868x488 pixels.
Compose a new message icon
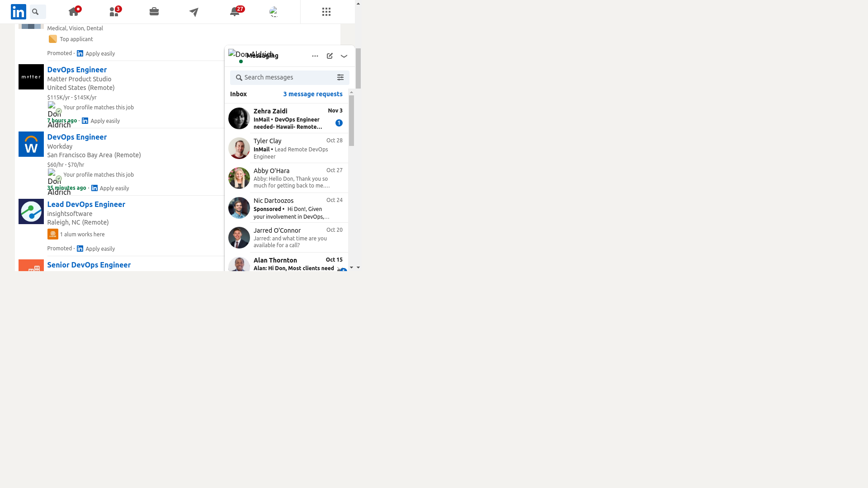click(330, 56)
